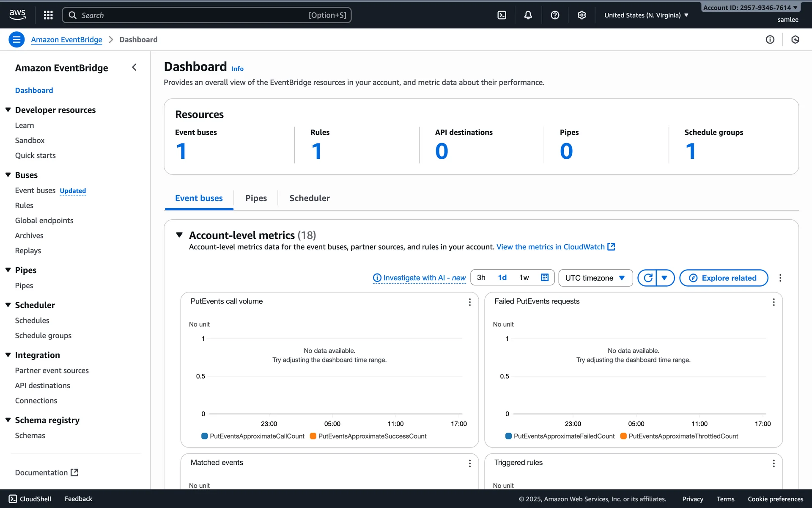Click the help question mark icon
This screenshot has width=812, height=508.
click(x=555, y=15)
